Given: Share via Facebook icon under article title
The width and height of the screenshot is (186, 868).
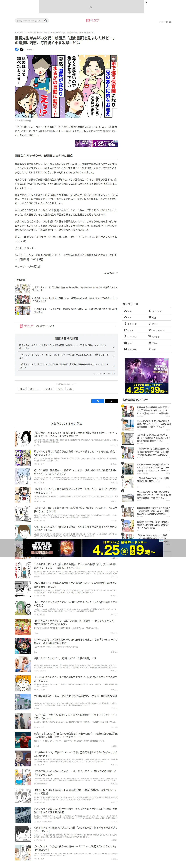Looking at the screenshot, I should click(x=17, y=49).
